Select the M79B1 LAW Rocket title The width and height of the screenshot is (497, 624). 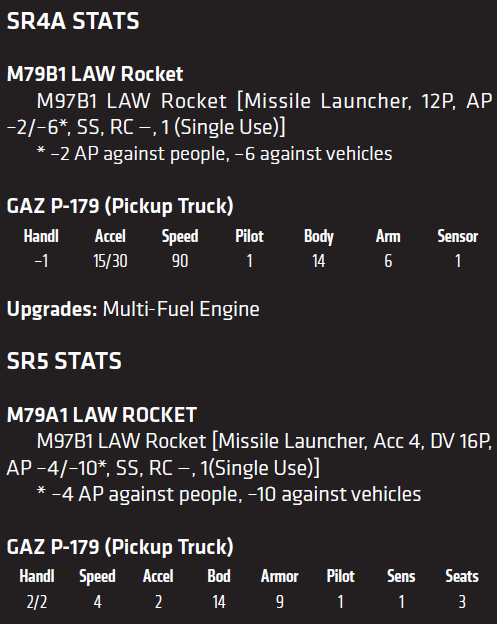click(95, 74)
